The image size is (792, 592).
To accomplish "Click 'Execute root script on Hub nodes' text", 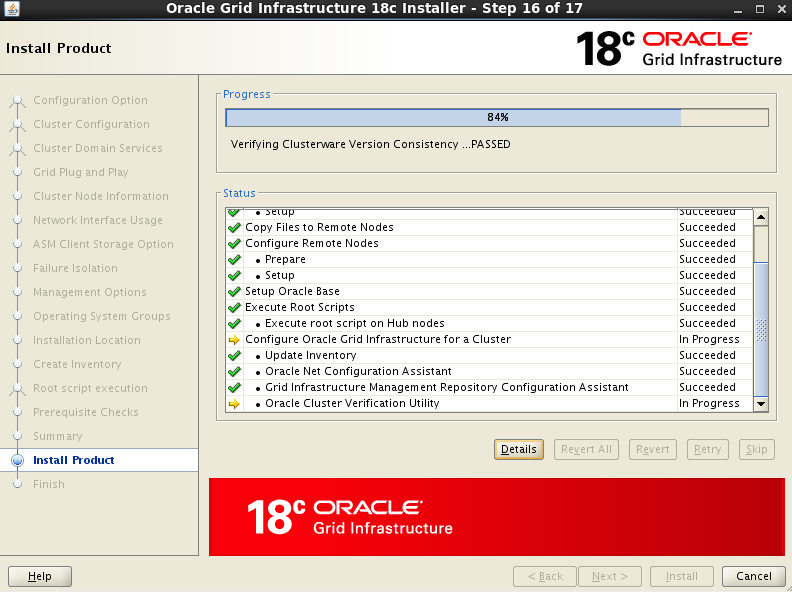I will pos(355,323).
